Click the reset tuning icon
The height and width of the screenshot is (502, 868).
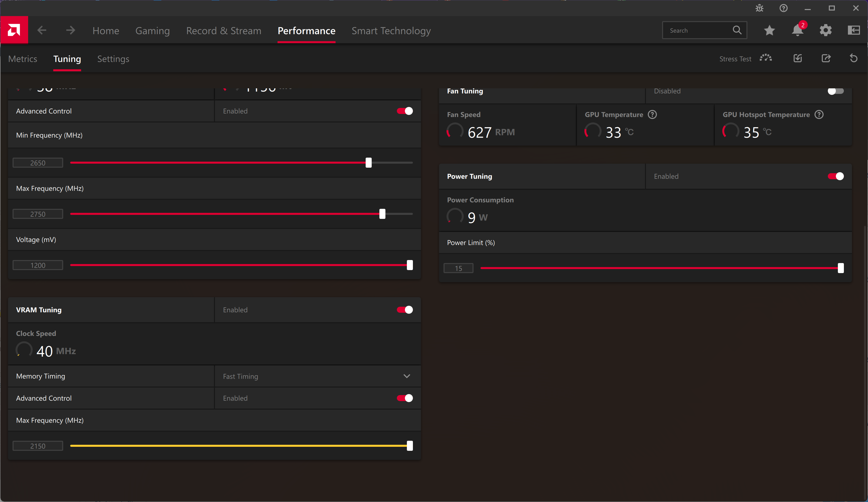coord(853,58)
